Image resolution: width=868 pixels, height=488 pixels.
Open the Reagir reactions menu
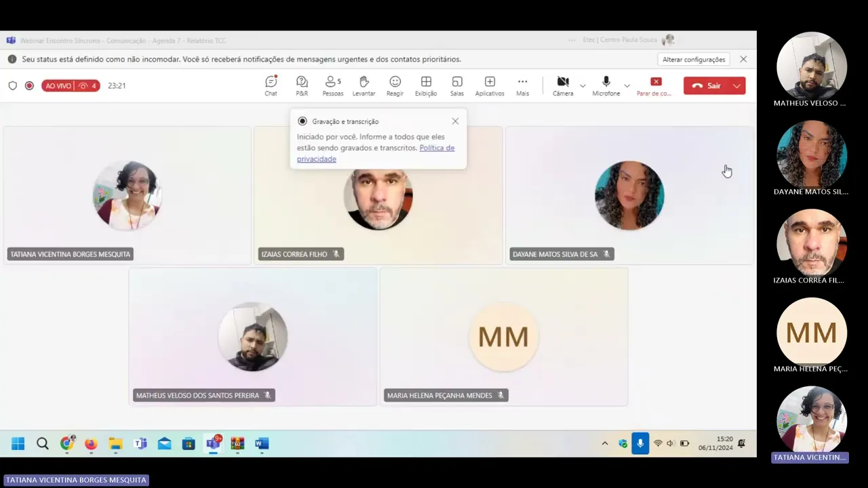[x=395, y=85]
